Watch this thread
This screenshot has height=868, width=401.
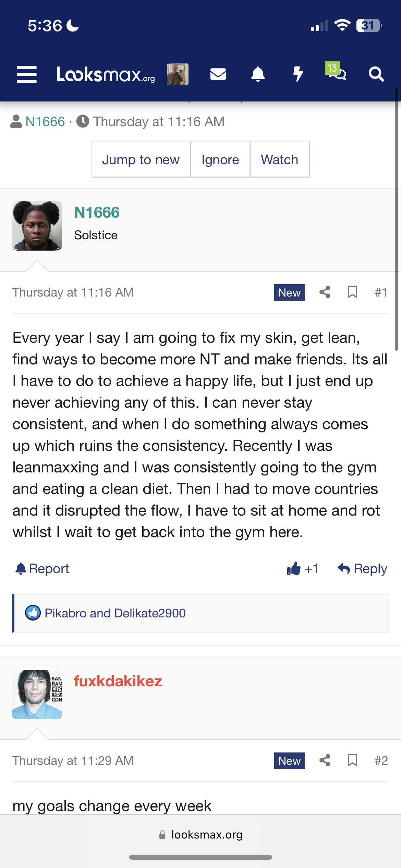tap(280, 159)
